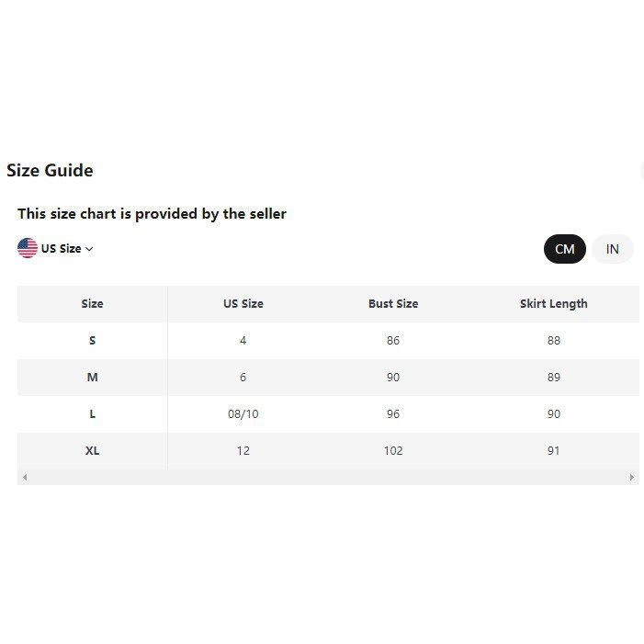Select the M size row
Screen dimensions: 644x644
tap(92, 378)
